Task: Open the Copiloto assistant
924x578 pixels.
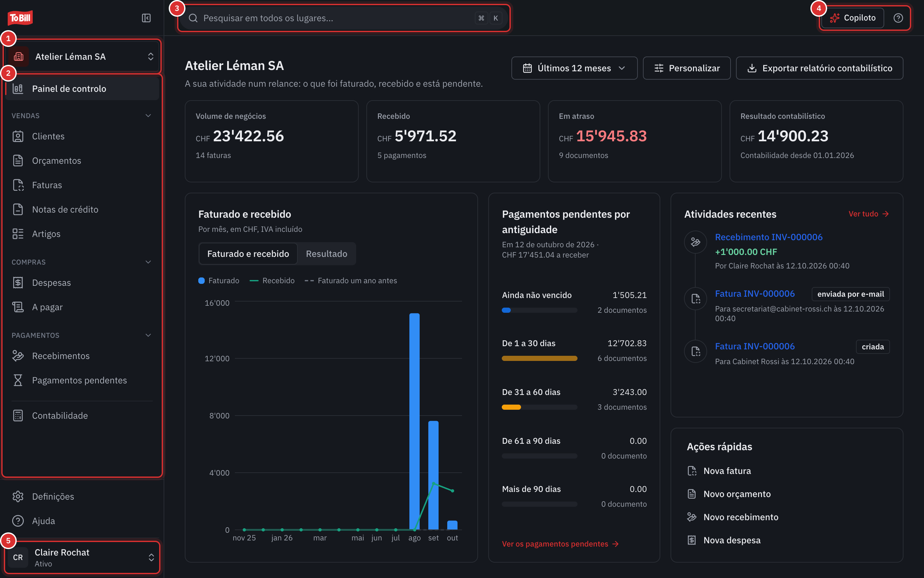Action: coord(852,18)
